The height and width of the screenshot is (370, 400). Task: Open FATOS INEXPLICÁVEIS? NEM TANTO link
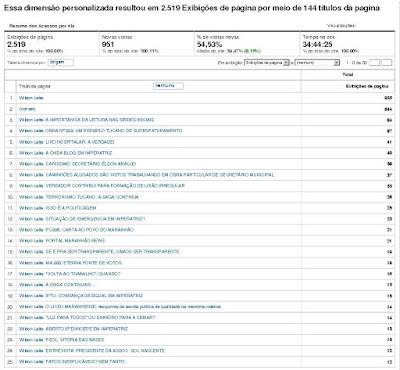point(72,362)
